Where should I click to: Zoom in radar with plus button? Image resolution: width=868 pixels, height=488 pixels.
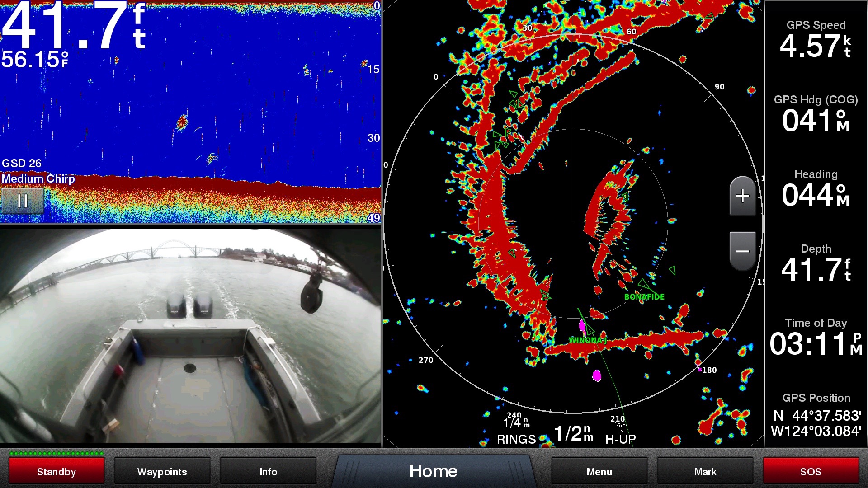pos(742,196)
